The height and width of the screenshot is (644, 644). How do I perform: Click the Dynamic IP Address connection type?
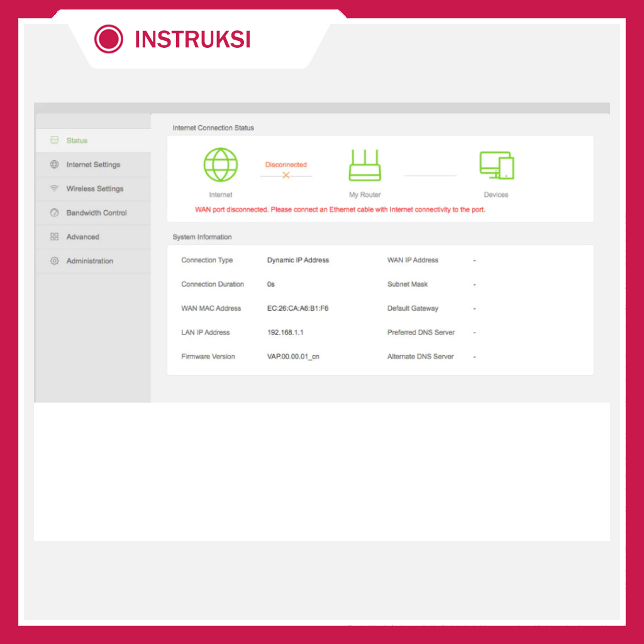coord(297,260)
